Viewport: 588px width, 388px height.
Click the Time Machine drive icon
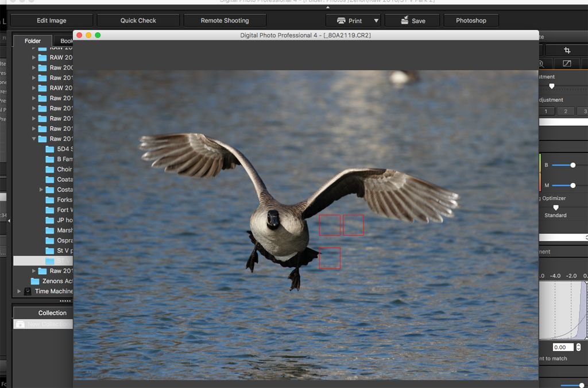click(x=28, y=291)
